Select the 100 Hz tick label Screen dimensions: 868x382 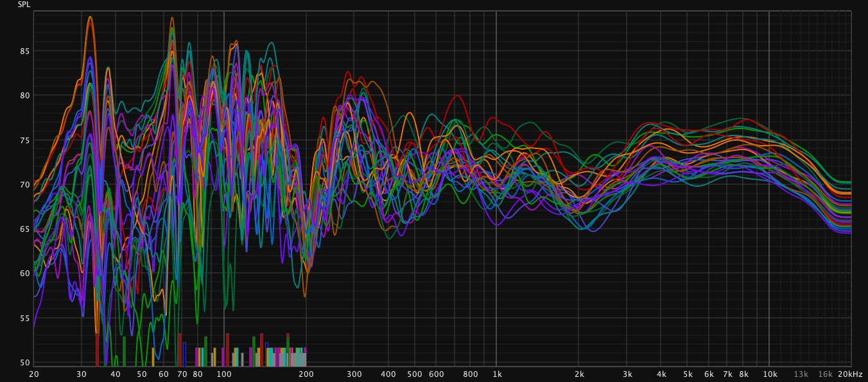(223, 374)
